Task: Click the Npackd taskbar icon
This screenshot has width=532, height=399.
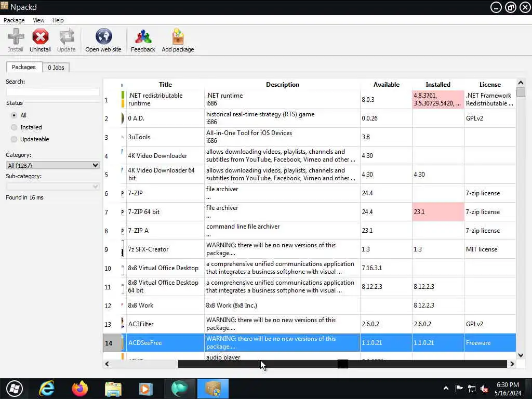Action: (212, 389)
